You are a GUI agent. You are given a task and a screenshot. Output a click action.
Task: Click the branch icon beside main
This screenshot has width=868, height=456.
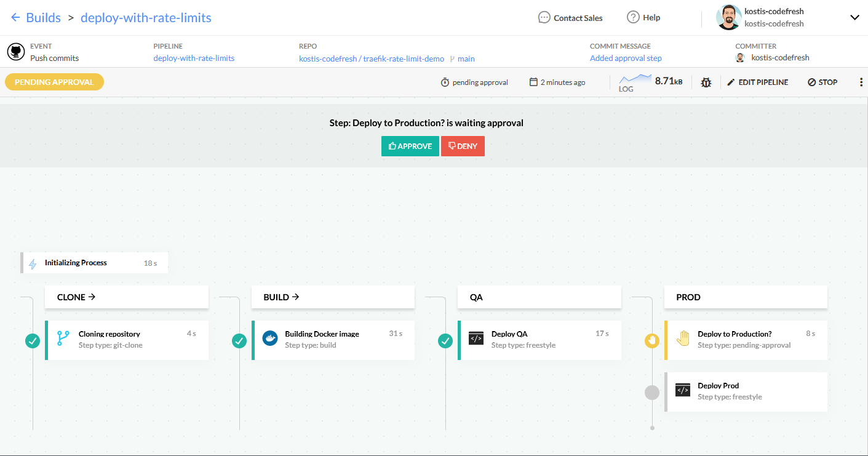[452, 59]
